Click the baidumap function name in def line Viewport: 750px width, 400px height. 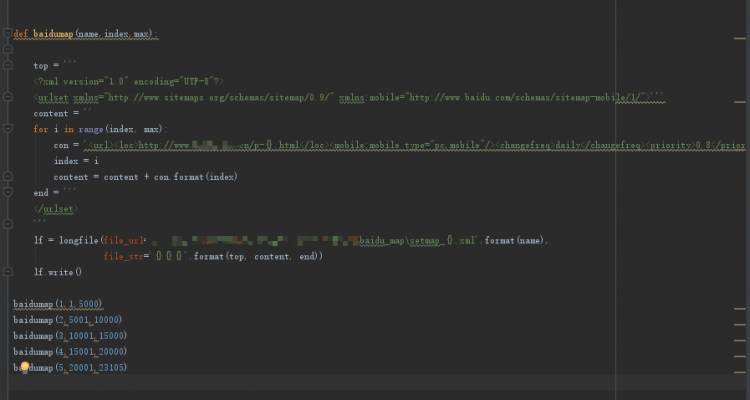point(53,34)
